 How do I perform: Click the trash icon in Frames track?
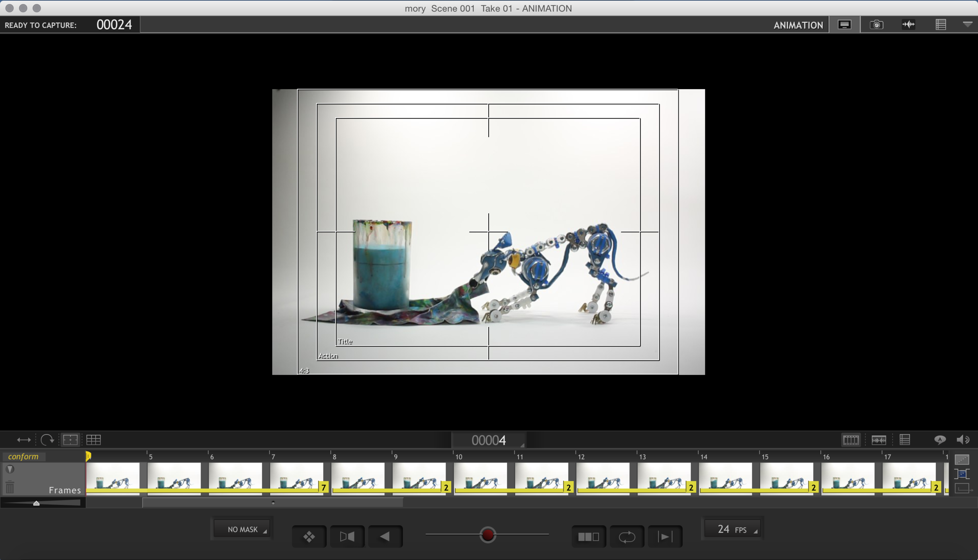[10, 487]
